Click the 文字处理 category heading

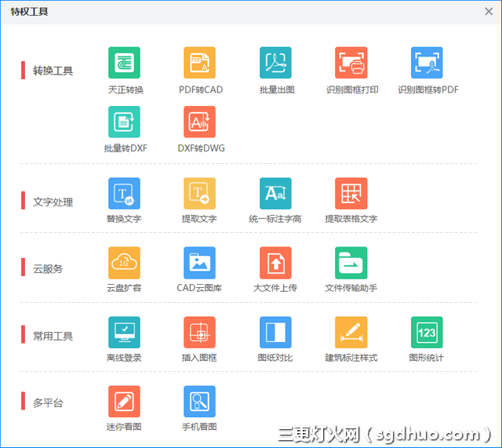pos(53,202)
